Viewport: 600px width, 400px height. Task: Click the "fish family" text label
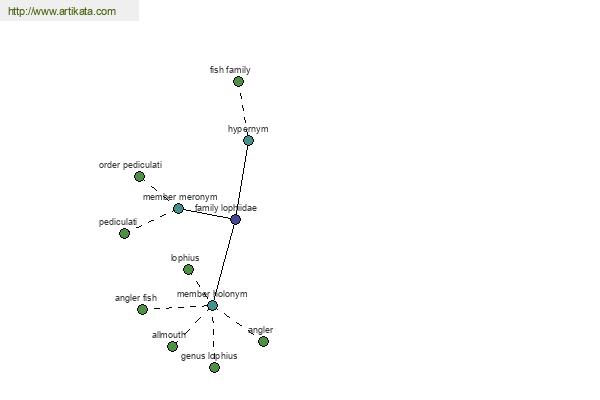pyautogui.click(x=230, y=70)
